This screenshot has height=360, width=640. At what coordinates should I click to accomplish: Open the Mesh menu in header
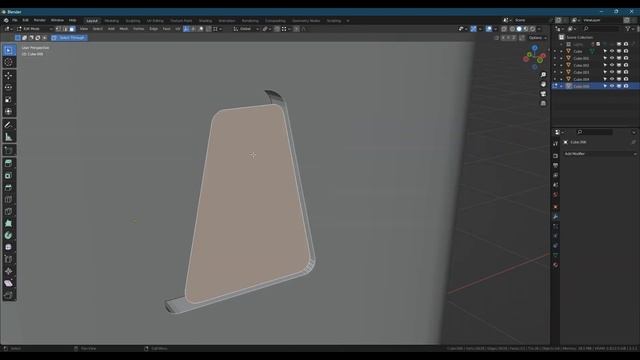[x=124, y=29]
